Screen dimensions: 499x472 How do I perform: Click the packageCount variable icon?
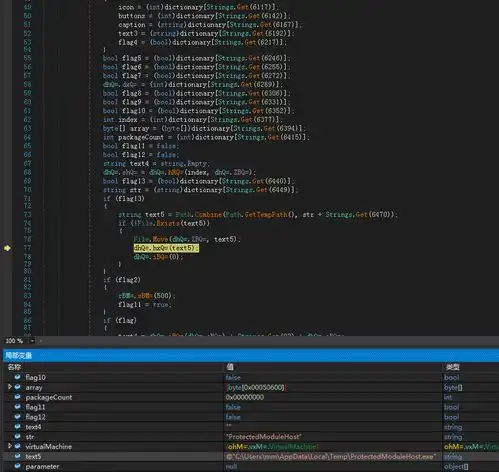[x=17, y=397]
